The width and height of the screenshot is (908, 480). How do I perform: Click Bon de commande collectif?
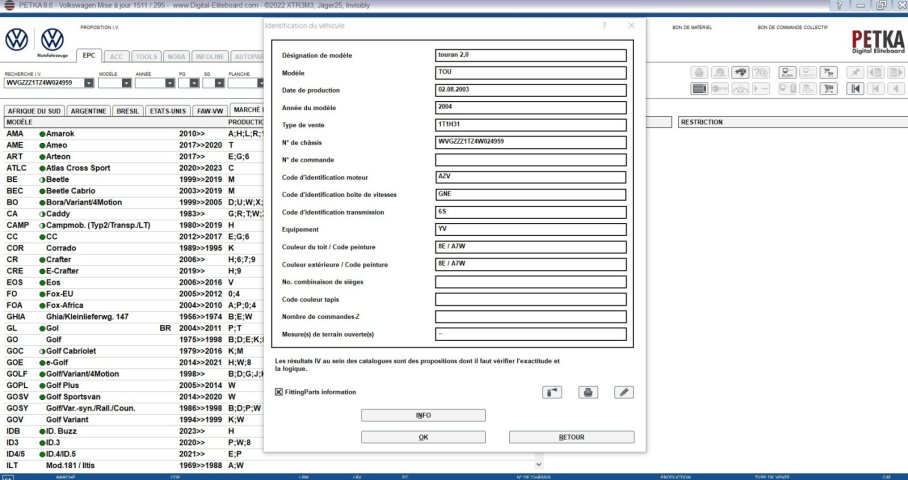(793, 28)
